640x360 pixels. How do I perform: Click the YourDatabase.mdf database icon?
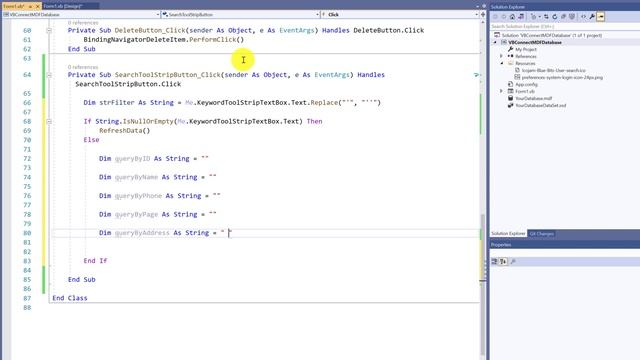coord(510,98)
